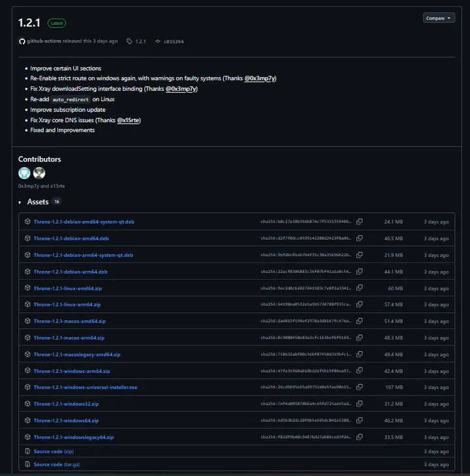This screenshot has height=476, width=470.
Task: Download Throne-1.2.1-linux-arm64.zip
Action: click(x=67, y=304)
